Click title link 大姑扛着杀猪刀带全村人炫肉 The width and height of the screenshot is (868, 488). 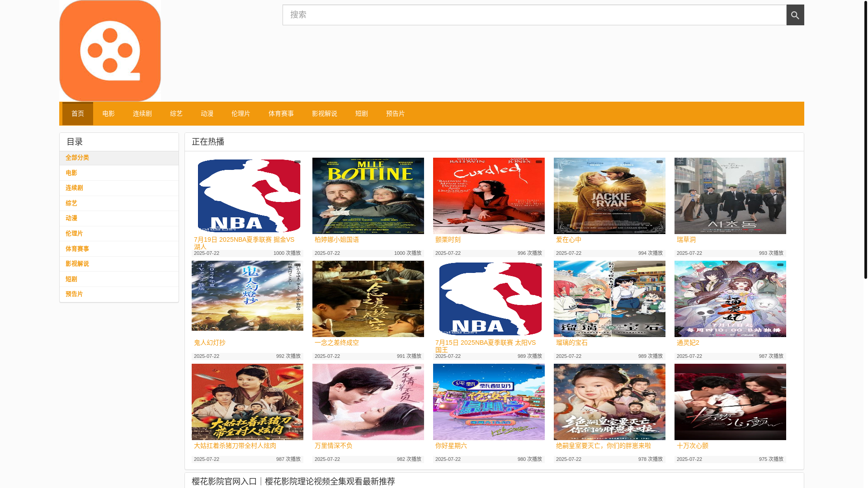click(x=235, y=446)
